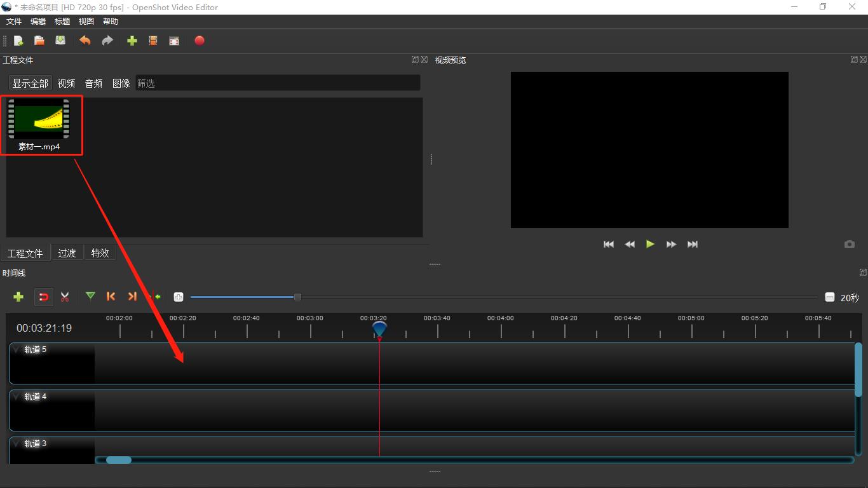Screen dimensions: 868x488
Task: Open a project using the folder icon
Action: (39, 41)
